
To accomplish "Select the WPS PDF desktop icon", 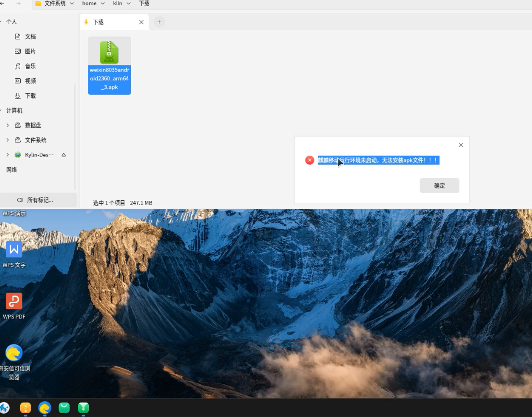I will point(14,307).
